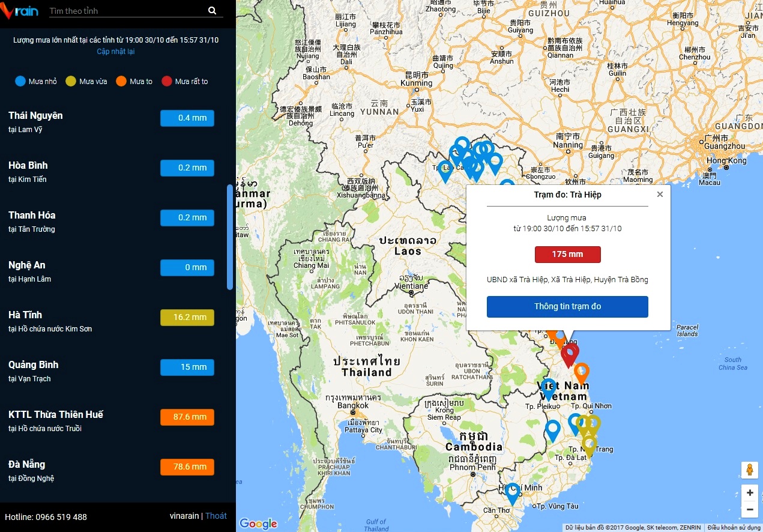Open Điều khoản sử dụng terms link
Viewport: 763px width, 532px height.
click(x=735, y=528)
